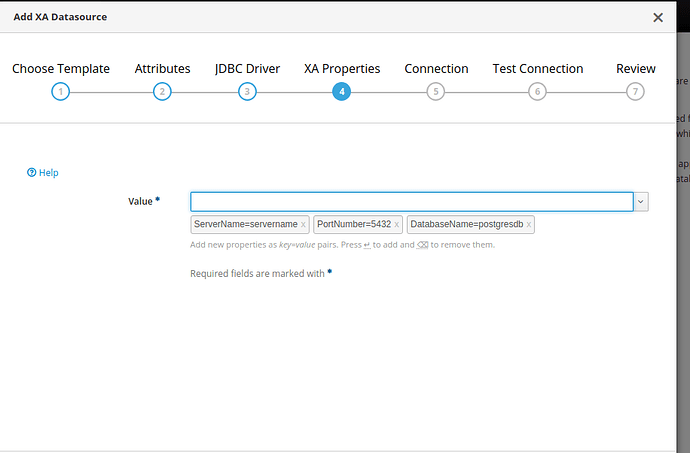Click the step 7 circle icon
The height and width of the screenshot is (453, 690).
(635, 92)
